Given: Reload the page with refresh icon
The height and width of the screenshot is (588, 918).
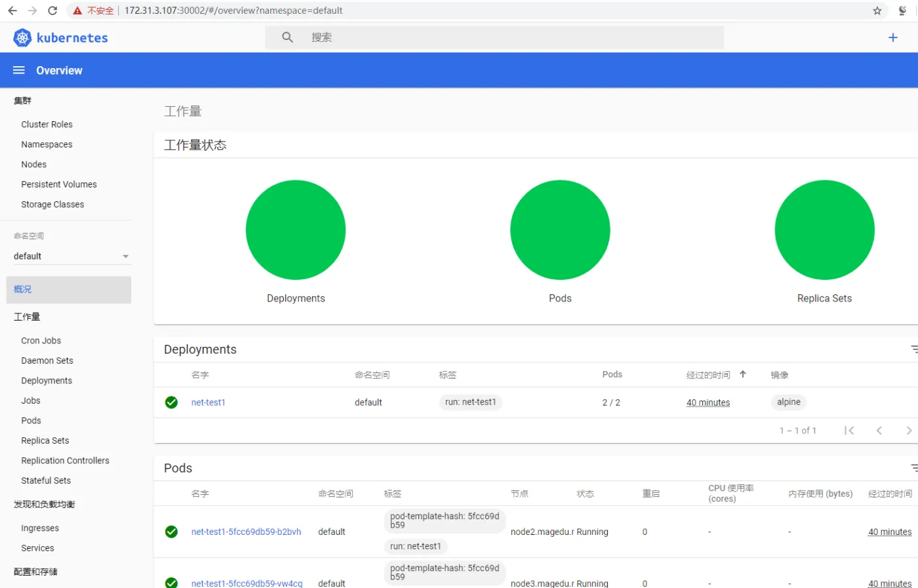Looking at the screenshot, I should click(x=52, y=10).
